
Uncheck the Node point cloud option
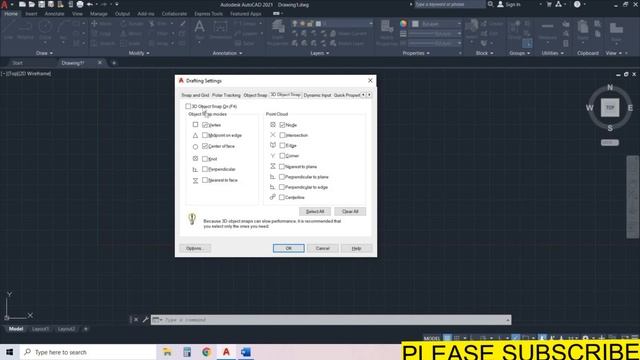pos(282,125)
